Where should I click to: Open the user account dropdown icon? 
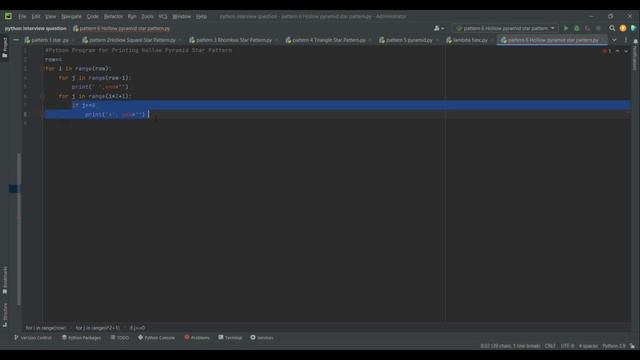click(x=439, y=28)
